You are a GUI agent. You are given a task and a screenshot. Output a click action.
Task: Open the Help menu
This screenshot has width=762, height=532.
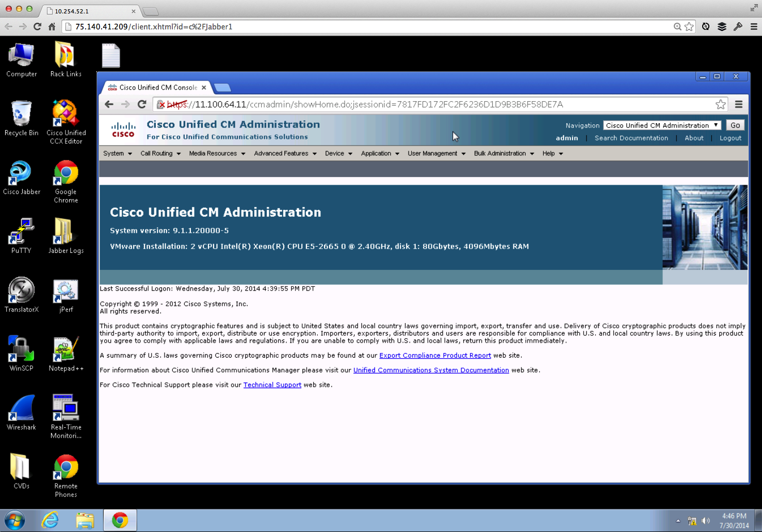point(553,153)
